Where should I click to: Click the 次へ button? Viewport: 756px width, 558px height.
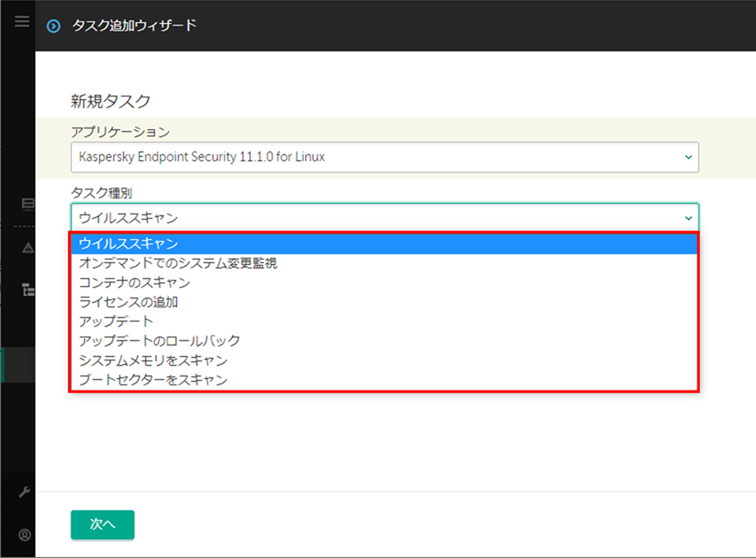tap(102, 524)
